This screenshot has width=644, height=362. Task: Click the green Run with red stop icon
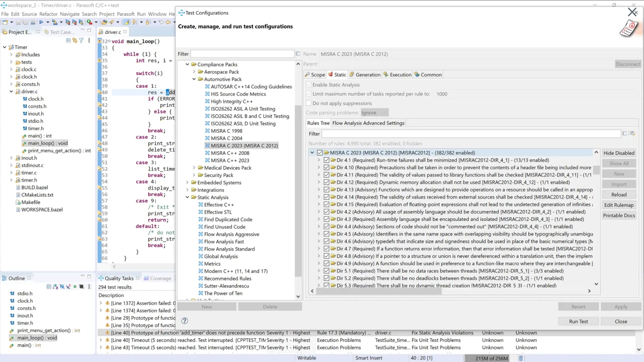tap(89, 22)
